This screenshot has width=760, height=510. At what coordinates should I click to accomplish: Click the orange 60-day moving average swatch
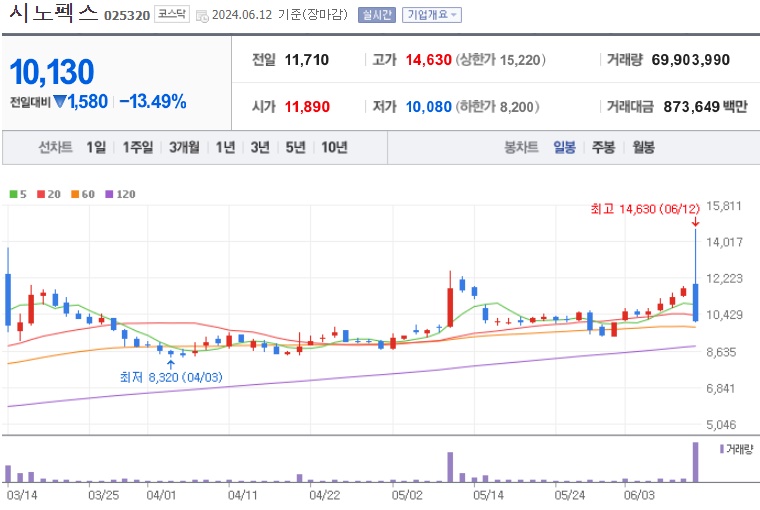point(75,194)
